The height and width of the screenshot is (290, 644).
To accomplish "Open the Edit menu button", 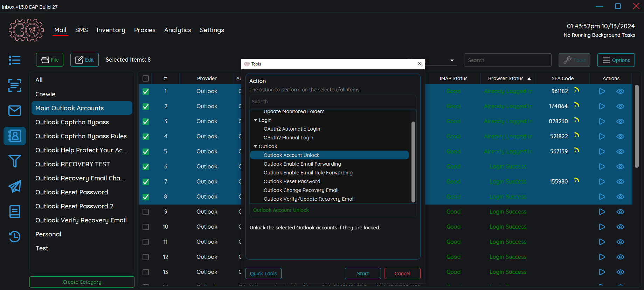I will (84, 60).
